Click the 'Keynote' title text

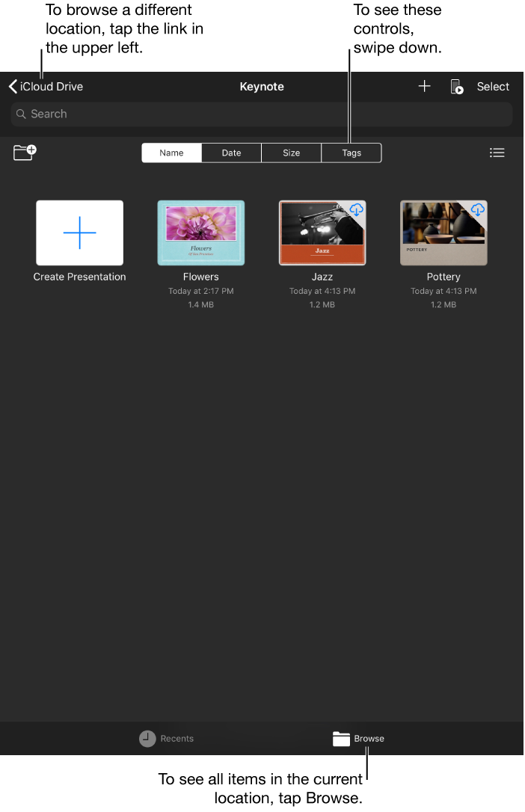[262, 87]
